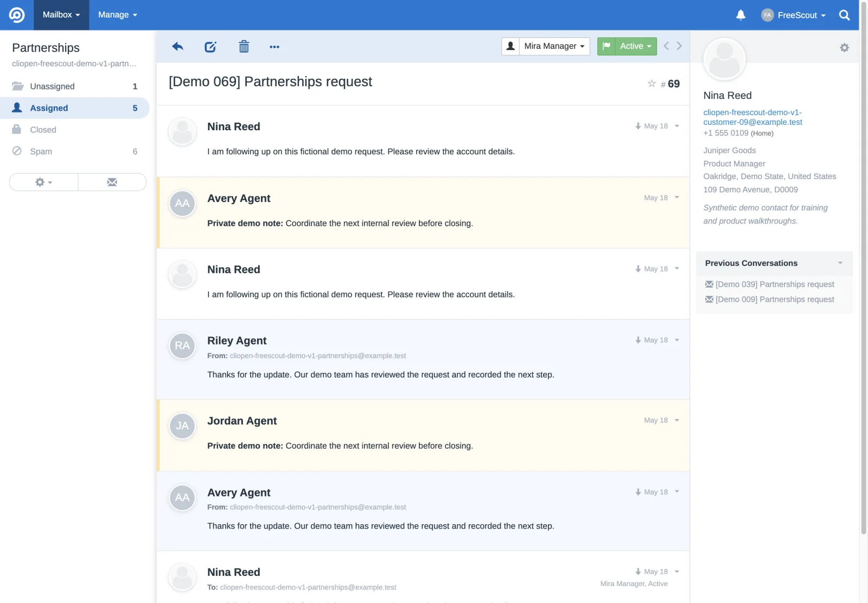Open dropdown on second Nina Reed message
868x603 pixels.
click(x=676, y=269)
